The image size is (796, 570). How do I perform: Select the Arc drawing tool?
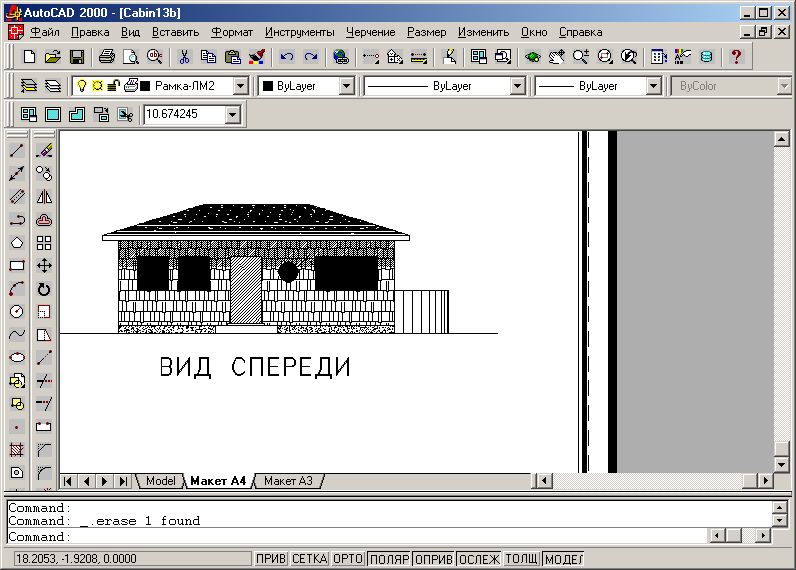(17, 289)
